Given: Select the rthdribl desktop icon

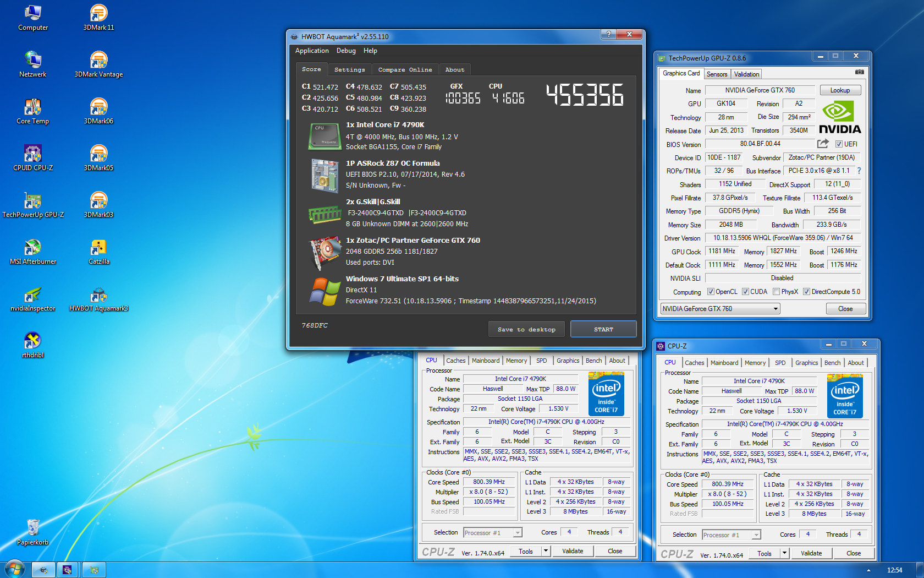Looking at the screenshot, I should pyautogui.click(x=33, y=345).
